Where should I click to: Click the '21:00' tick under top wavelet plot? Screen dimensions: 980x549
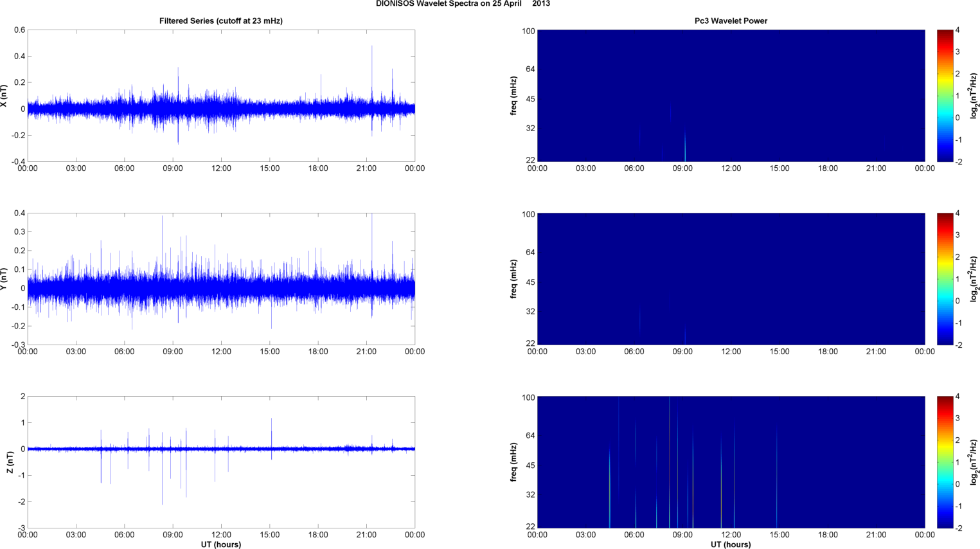[876, 168]
